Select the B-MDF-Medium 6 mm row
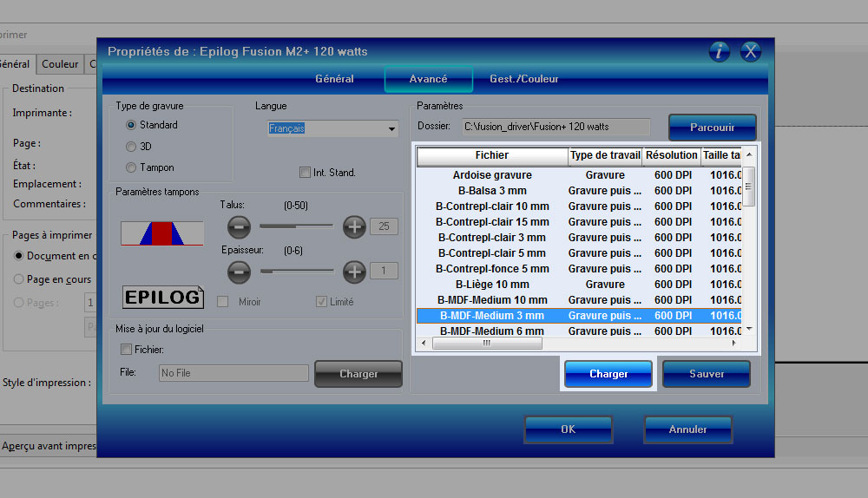The image size is (868, 498). click(579, 331)
